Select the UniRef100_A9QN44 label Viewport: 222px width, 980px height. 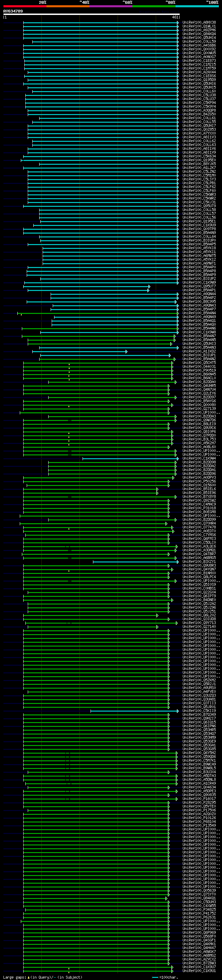199,294
